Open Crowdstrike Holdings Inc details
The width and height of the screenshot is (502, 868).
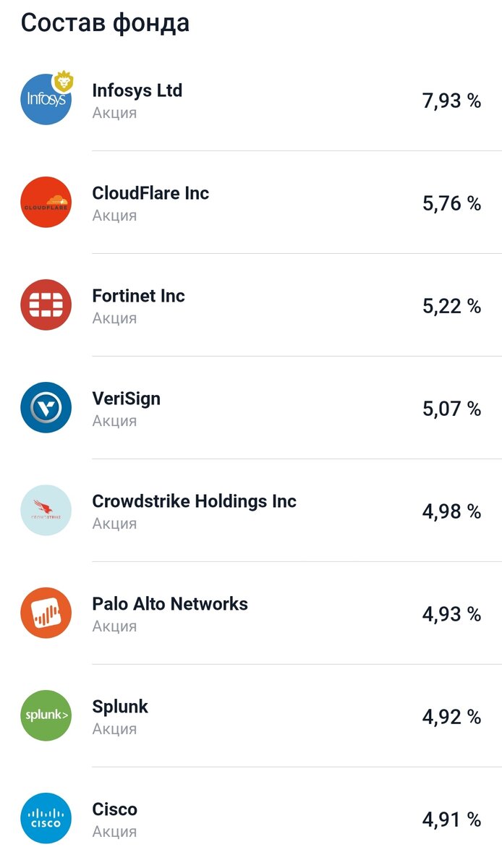195,501
